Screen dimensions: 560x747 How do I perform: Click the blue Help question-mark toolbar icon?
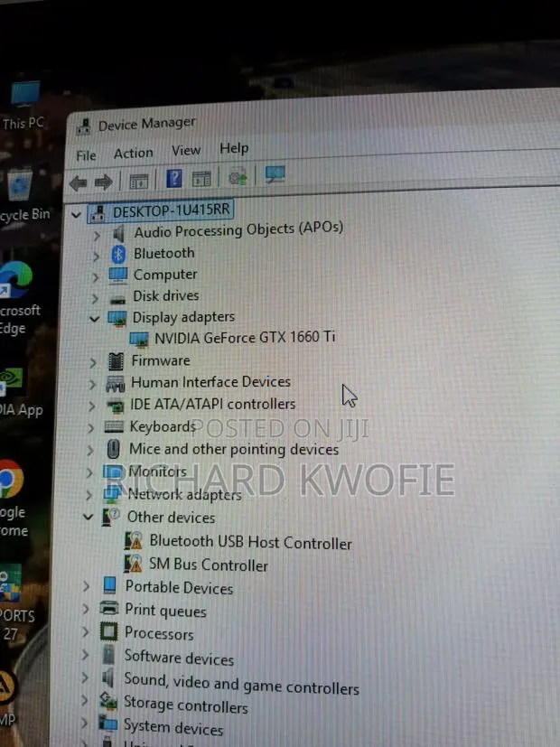pyautogui.click(x=173, y=179)
